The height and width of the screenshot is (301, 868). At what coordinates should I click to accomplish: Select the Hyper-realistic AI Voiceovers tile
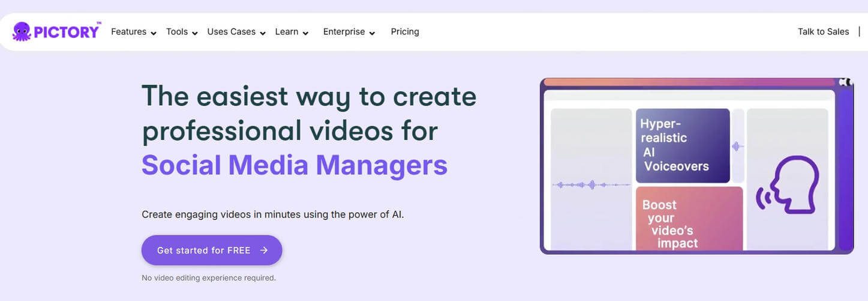pyautogui.click(x=682, y=145)
